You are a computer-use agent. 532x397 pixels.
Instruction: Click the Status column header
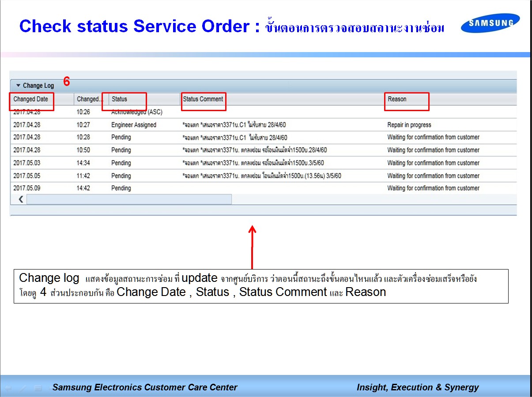119,99
